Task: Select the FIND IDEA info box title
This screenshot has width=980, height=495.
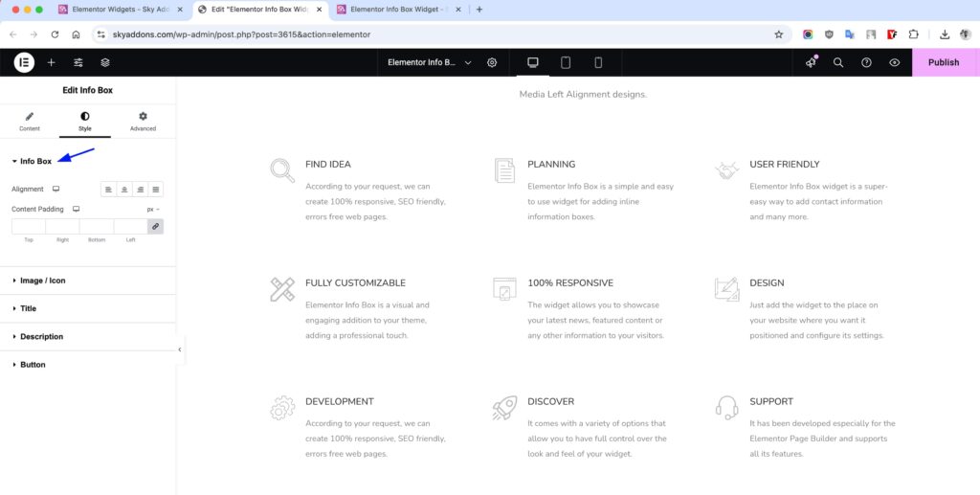Action: click(328, 165)
